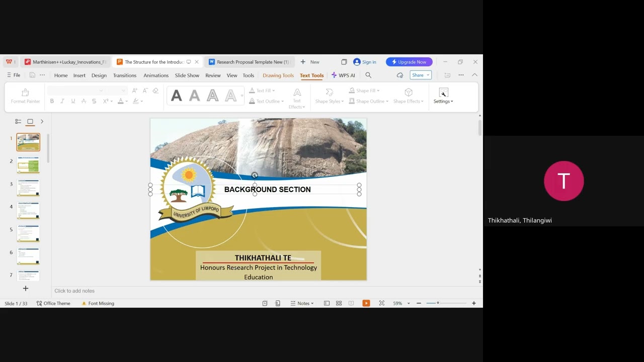Click the Share button
This screenshot has width=644, height=362.
[x=421, y=75]
